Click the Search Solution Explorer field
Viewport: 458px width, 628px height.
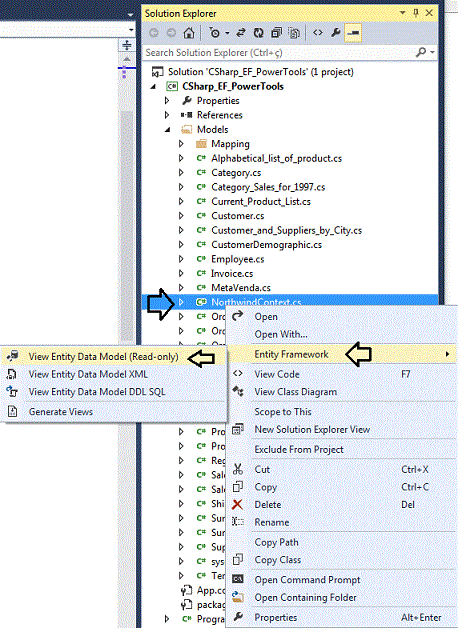(x=280, y=52)
